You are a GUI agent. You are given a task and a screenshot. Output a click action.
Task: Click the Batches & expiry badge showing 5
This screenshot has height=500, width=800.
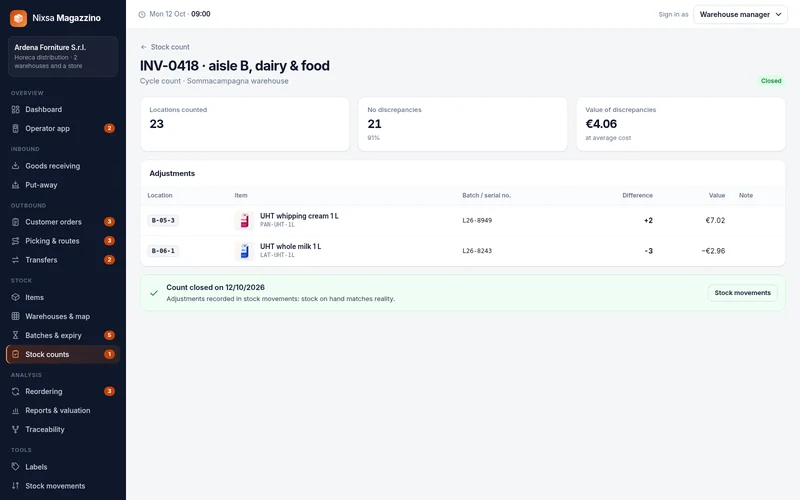[x=109, y=335]
